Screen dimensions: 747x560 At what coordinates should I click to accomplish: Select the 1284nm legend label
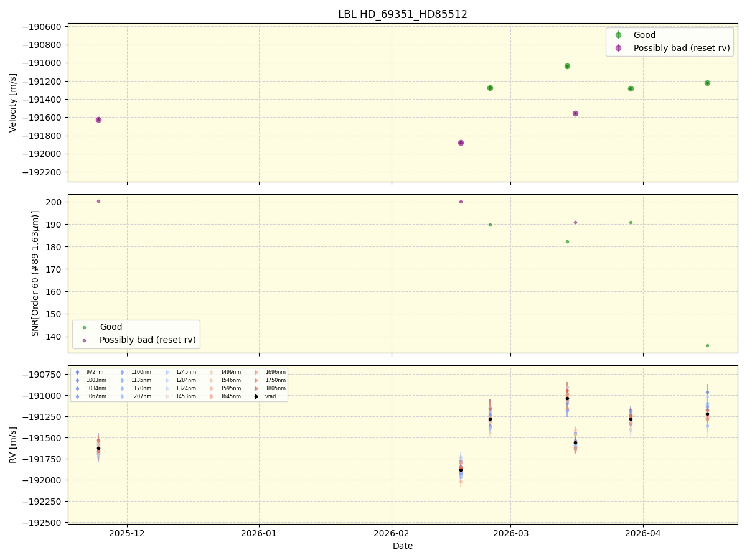point(186,380)
